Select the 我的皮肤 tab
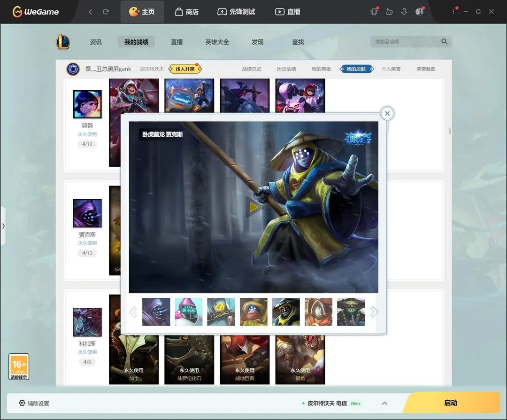Screen dimensions: 507x420 (356, 69)
